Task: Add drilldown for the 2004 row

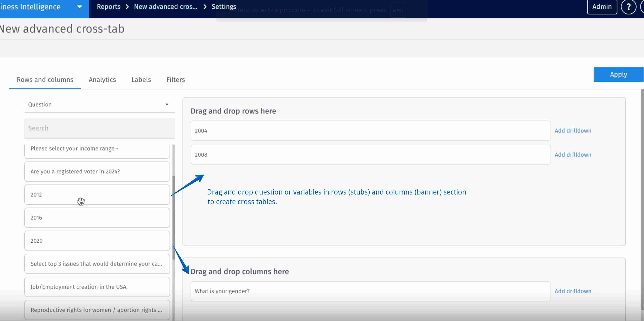Action: tap(573, 131)
